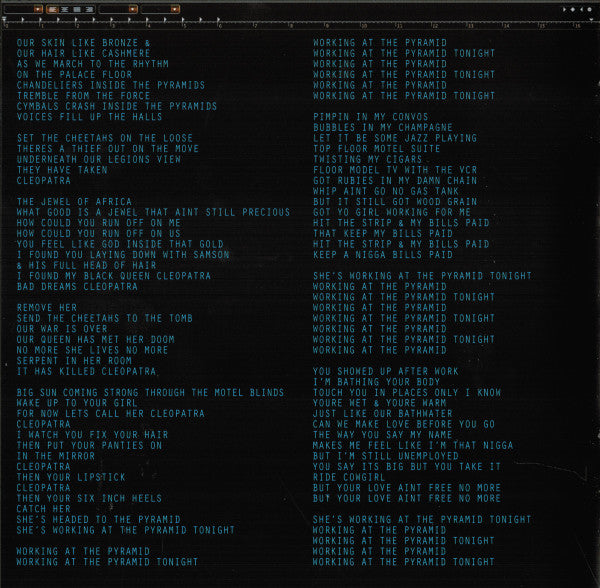This screenshot has width=600, height=588.
Task: Select the tab stop at ruler mark 2
Action: tap(76, 20)
